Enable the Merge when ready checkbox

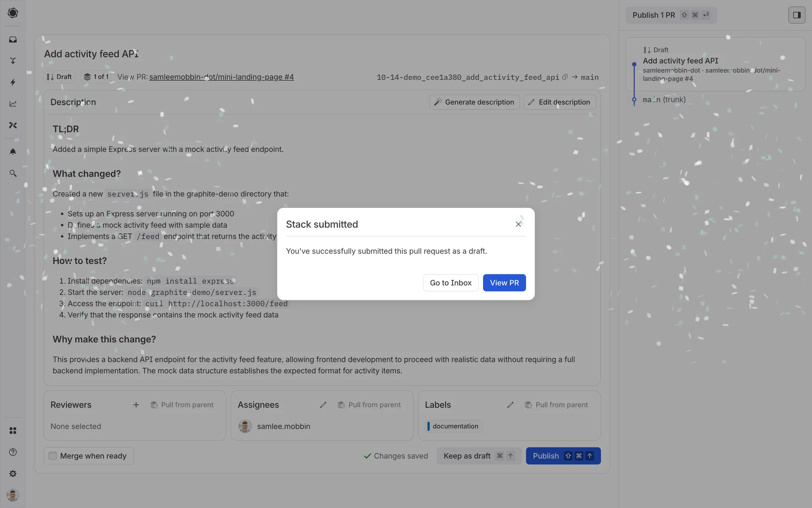53,456
